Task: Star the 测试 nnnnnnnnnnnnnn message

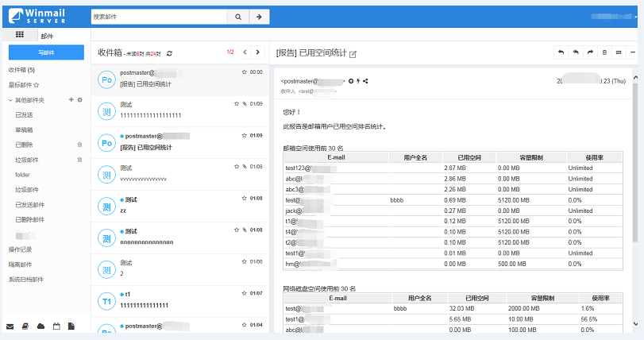Action: point(237,230)
